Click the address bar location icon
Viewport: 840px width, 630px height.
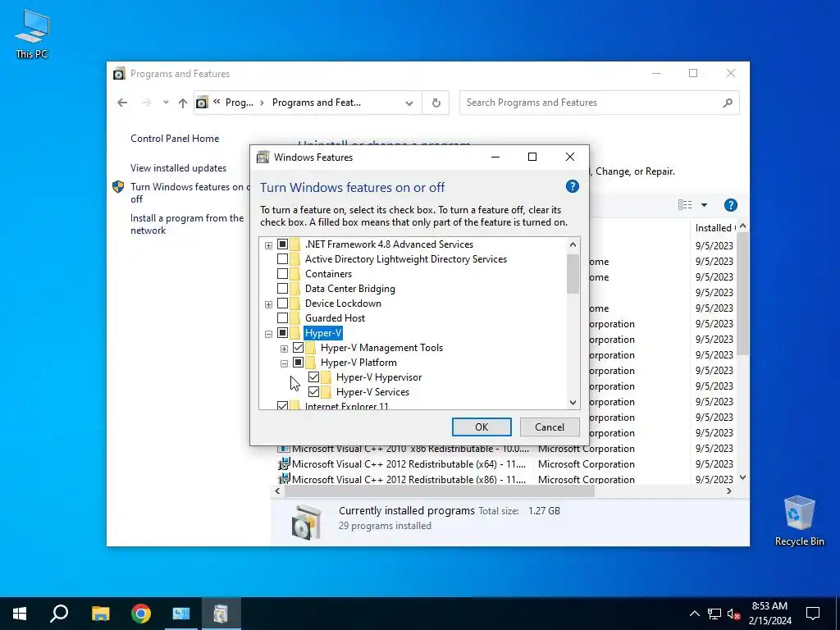click(202, 103)
